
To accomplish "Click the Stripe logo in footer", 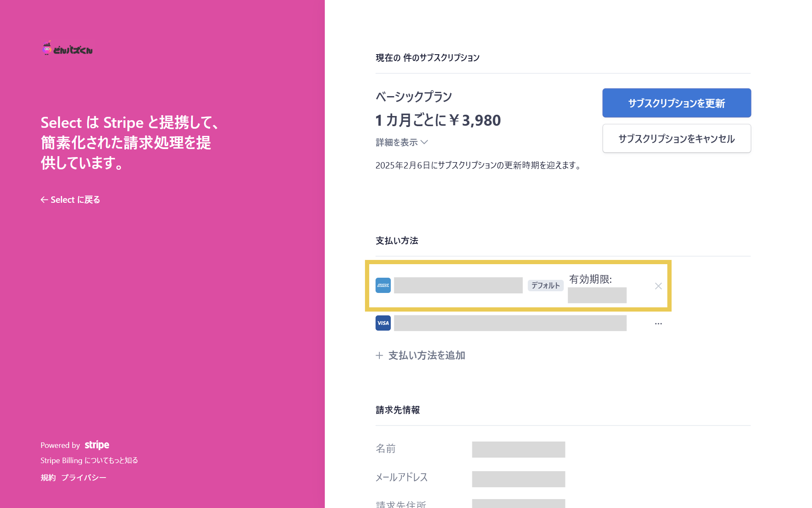I will pos(97,445).
